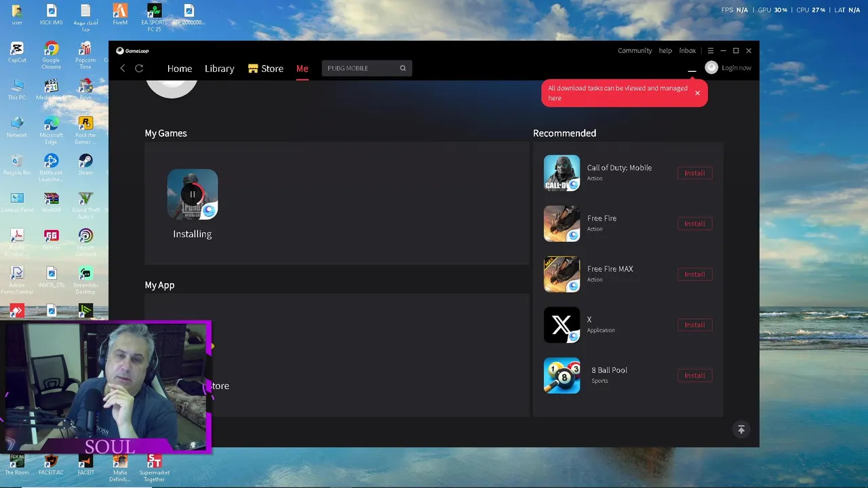Select the Popcorn Time desktop icon
868x488 pixels.
pos(85,56)
